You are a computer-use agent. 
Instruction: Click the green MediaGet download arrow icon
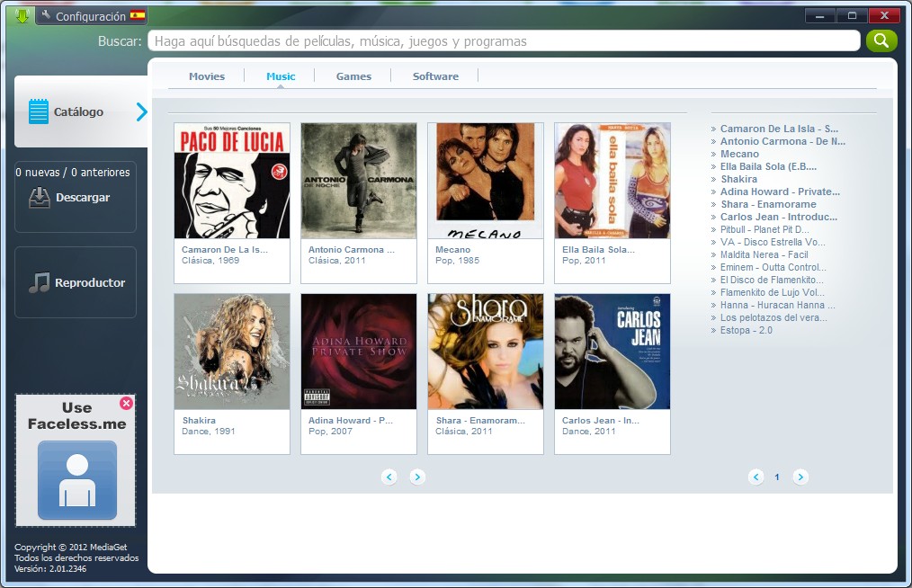(22, 15)
